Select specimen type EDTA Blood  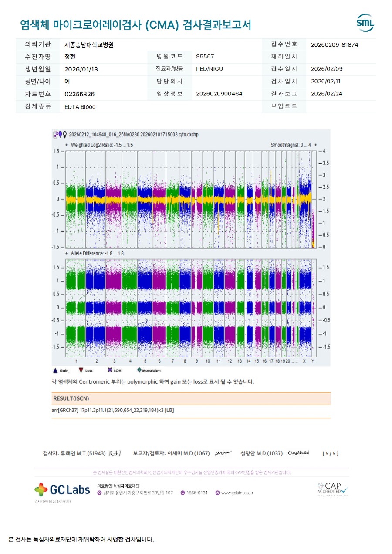click(80, 107)
